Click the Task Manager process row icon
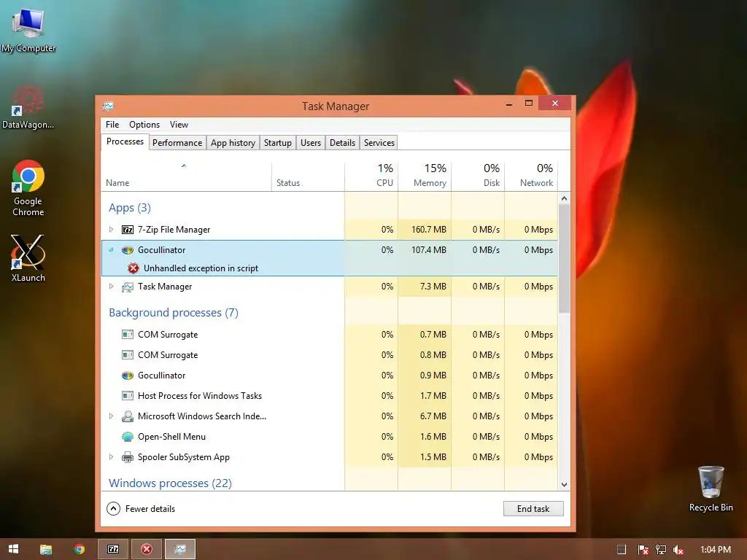 click(x=128, y=287)
